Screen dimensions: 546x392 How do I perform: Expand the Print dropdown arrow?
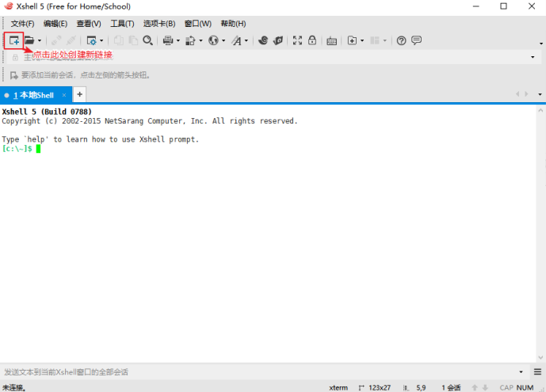pos(178,41)
